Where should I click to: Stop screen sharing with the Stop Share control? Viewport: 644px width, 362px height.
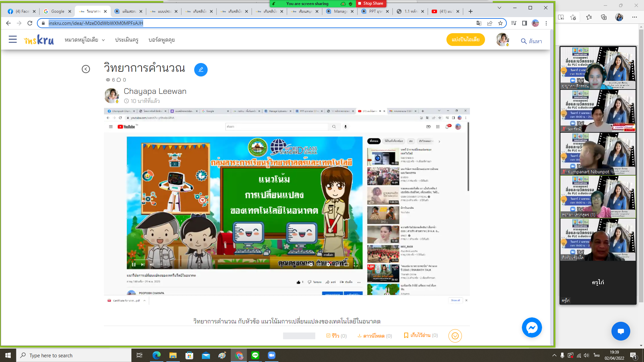[371, 4]
